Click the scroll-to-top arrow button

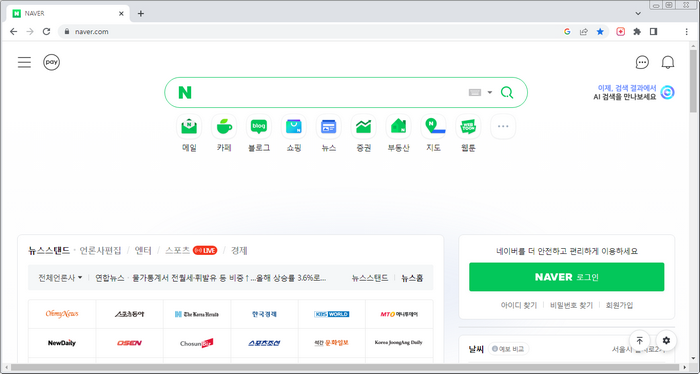coord(639,341)
